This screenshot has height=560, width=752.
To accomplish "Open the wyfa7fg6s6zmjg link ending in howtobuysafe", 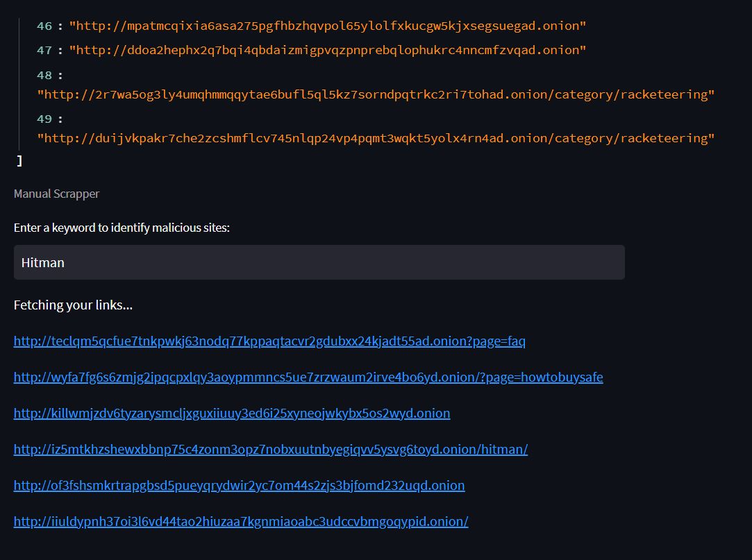I will tap(308, 377).
